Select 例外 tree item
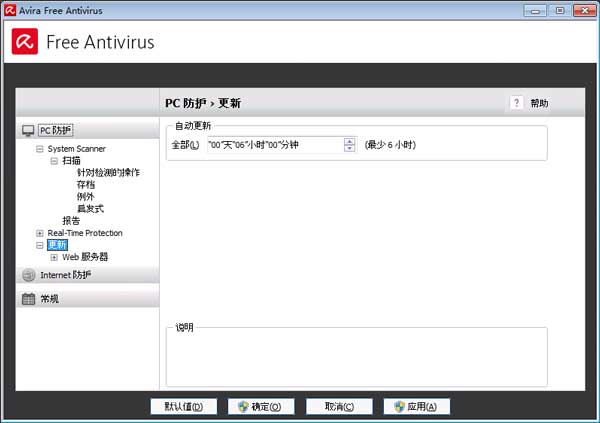The width and height of the screenshot is (600, 423). point(85,197)
